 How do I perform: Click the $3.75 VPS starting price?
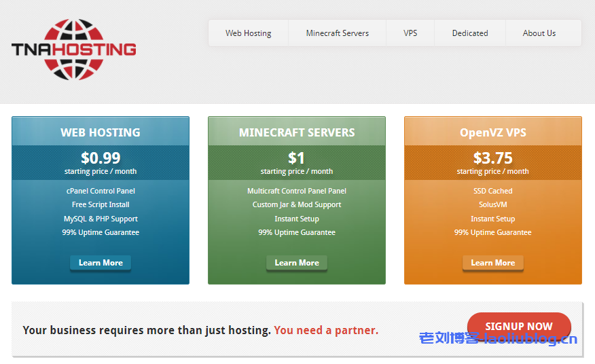pos(493,158)
